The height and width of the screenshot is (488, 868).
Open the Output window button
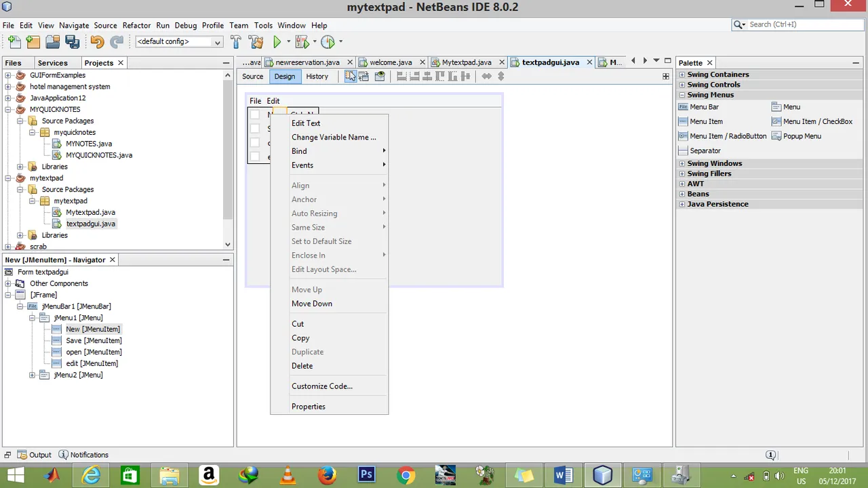pos(34,455)
